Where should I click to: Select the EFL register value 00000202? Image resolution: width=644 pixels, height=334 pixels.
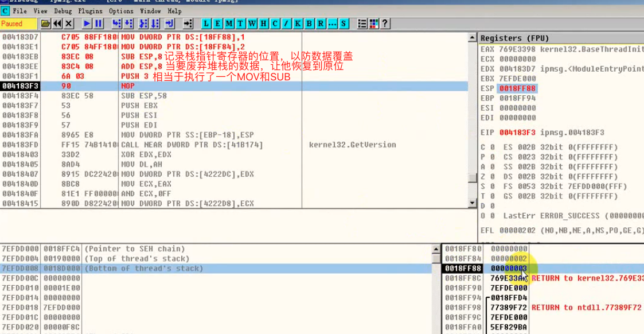click(517, 231)
